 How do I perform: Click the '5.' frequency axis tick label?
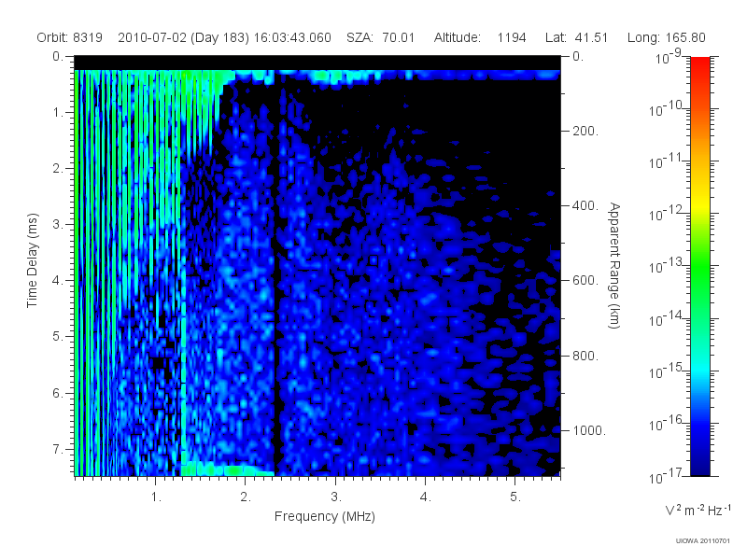click(x=515, y=497)
